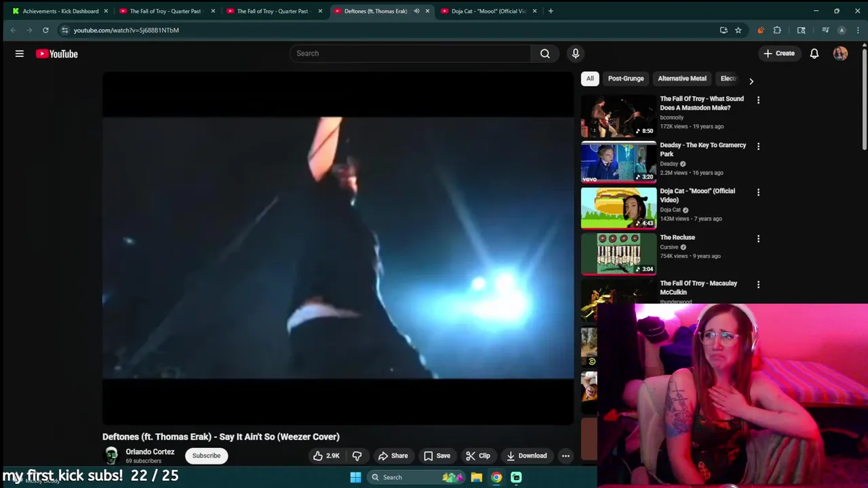Open The Fall Of Troy - Macaulay McCulkin title

click(698, 287)
